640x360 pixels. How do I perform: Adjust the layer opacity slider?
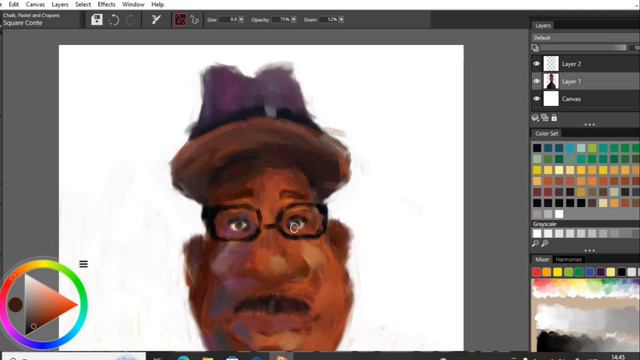click(x=583, y=48)
